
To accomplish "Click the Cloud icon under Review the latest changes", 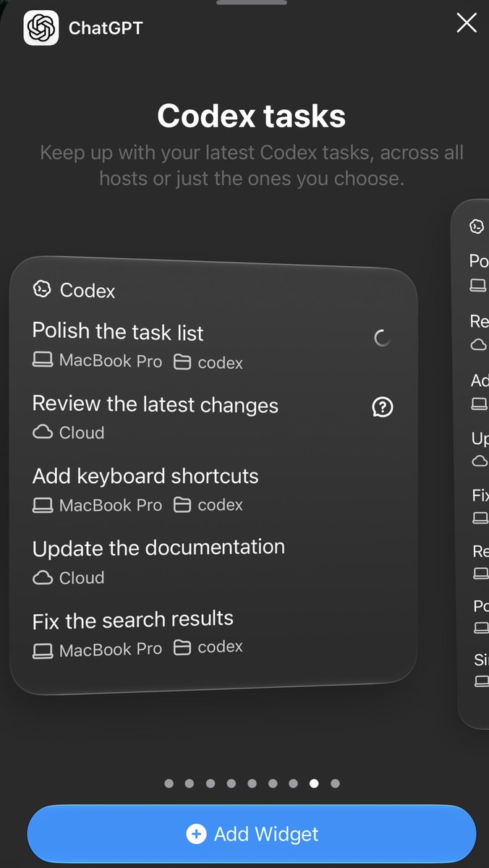I will point(43,432).
